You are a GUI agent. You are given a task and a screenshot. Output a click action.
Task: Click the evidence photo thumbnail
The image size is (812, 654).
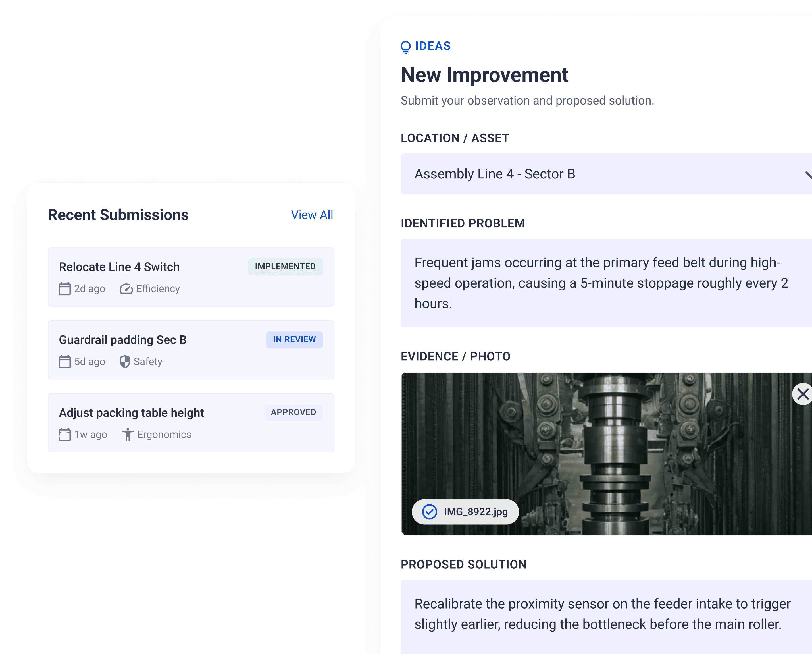click(x=606, y=454)
